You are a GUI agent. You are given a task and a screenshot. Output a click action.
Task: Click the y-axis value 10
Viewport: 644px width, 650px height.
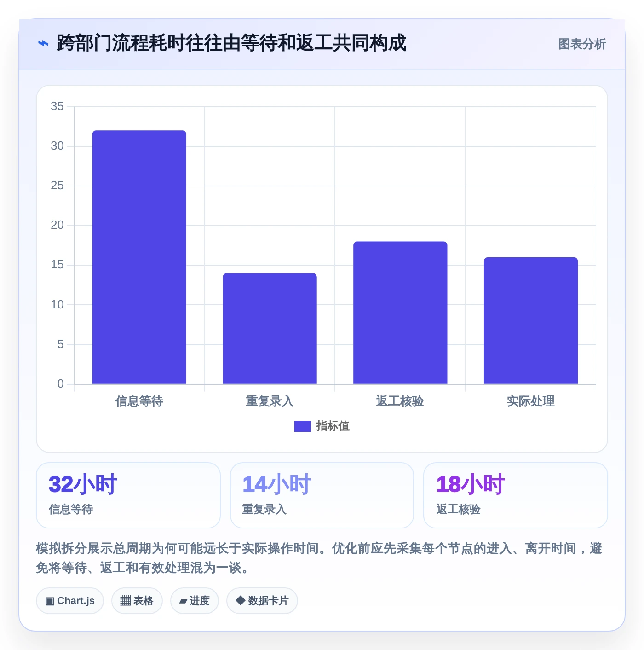[57, 305]
